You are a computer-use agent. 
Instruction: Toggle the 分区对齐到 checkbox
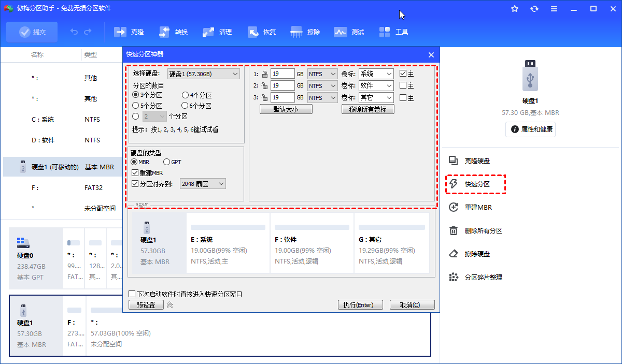(135, 184)
